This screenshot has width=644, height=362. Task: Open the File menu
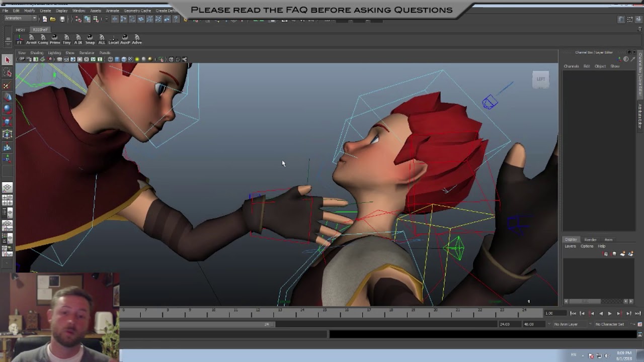pos(5,11)
